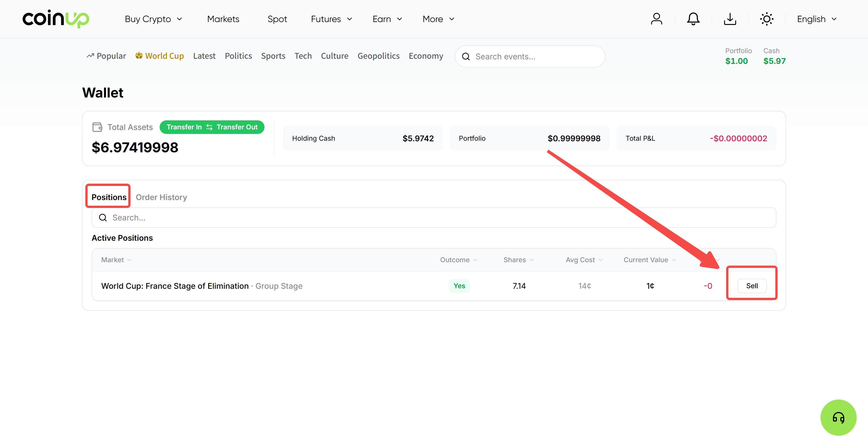Select the Economy category tab
Screen dimensions: 868x447
[x=426, y=56]
